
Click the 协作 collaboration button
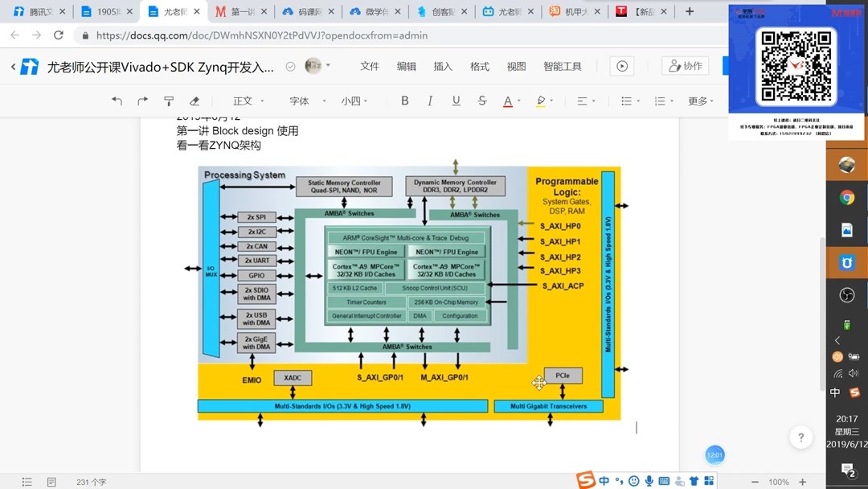point(685,66)
